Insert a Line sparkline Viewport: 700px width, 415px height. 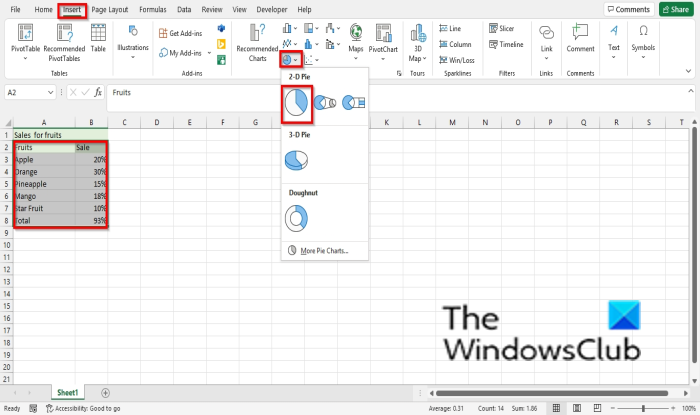click(x=450, y=29)
